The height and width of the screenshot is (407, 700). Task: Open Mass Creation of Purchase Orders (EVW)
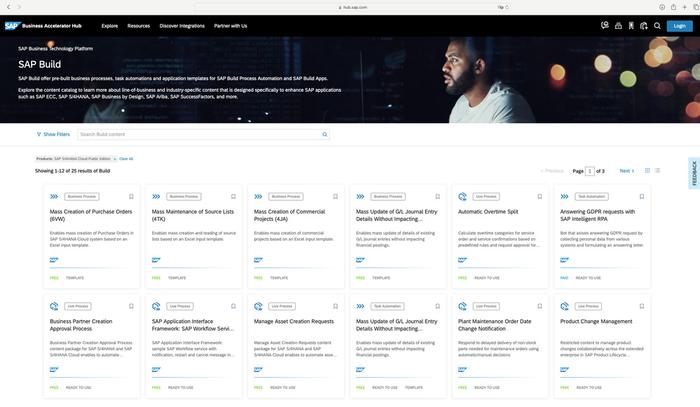(91, 215)
